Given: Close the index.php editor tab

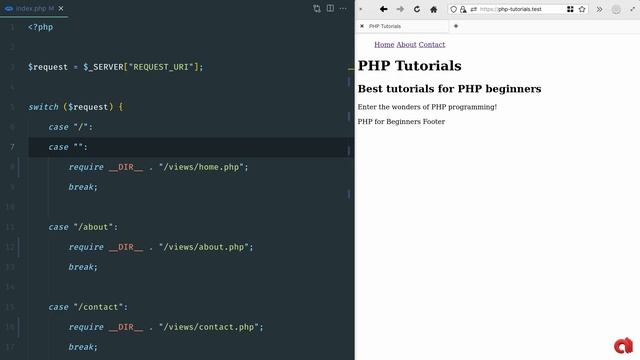Looking at the screenshot, I should click(61, 8).
